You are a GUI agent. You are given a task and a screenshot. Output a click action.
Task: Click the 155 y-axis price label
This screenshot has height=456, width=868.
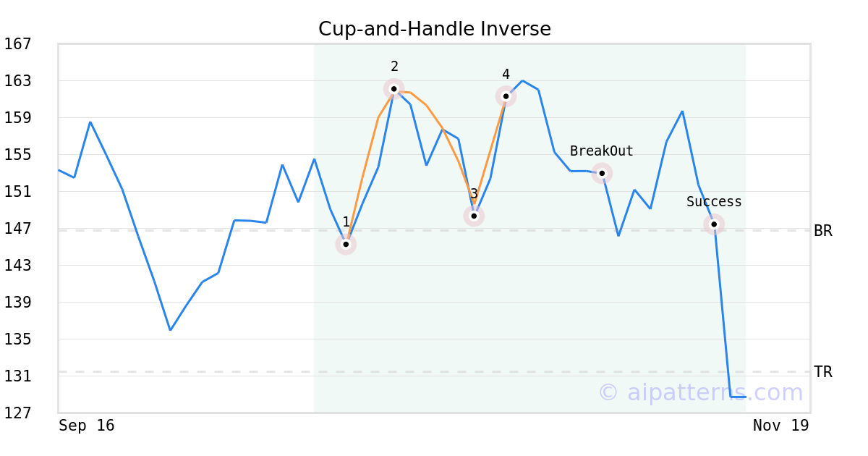coord(18,155)
